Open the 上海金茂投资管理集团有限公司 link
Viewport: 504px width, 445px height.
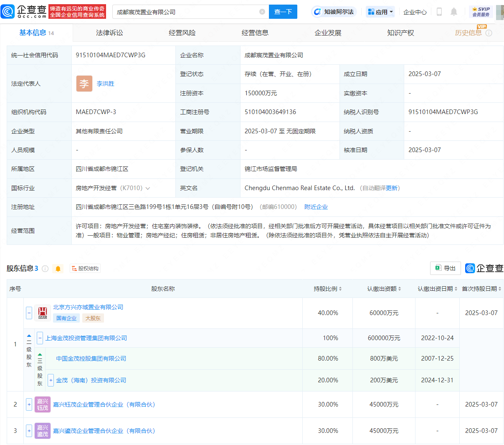click(86, 338)
